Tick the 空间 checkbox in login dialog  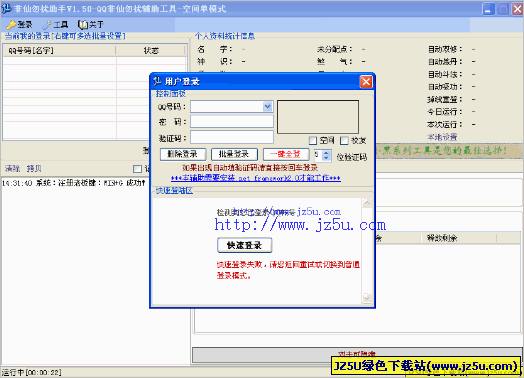coord(312,141)
